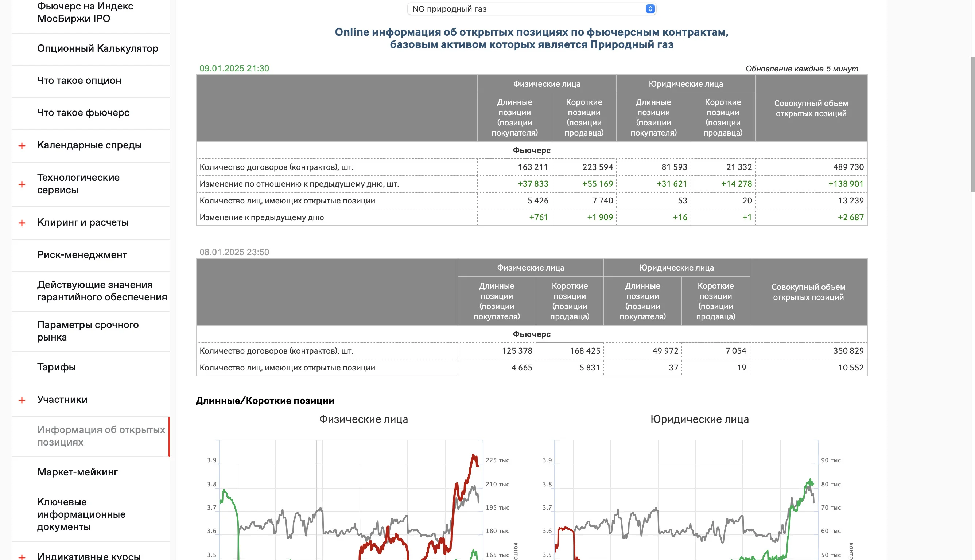Open Маркет-мейкинг page

(x=77, y=472)
